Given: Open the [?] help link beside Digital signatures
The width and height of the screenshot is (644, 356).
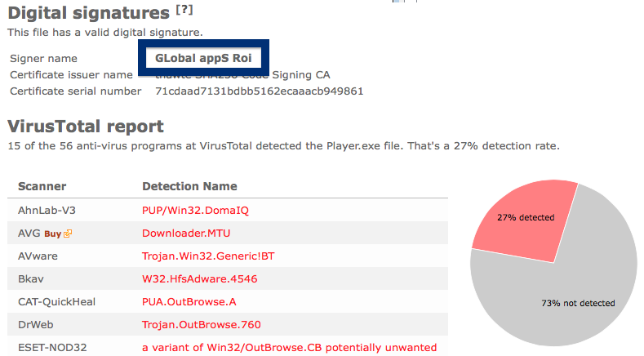Looking at the screenshot, I should [184, 10].
